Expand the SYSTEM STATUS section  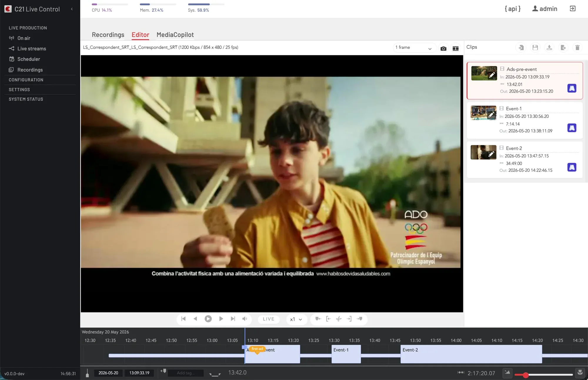pyautogui.click(x=26, y=99)
